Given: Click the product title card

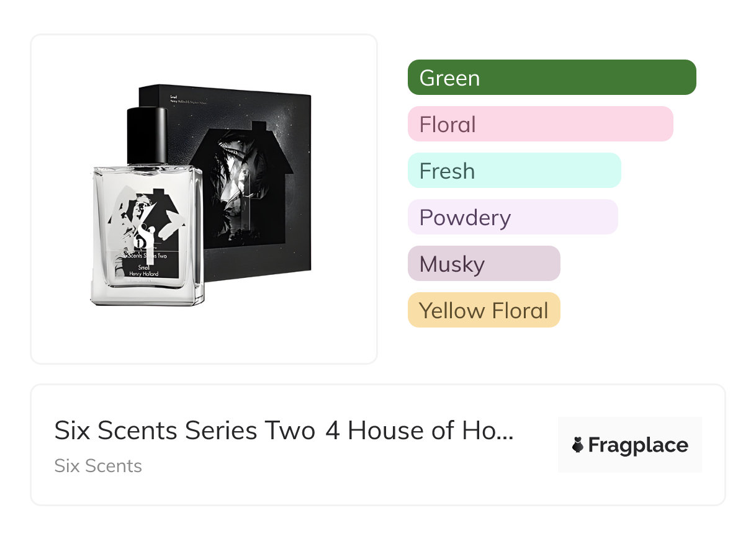Looking at the screenshot, I should 378,445.
